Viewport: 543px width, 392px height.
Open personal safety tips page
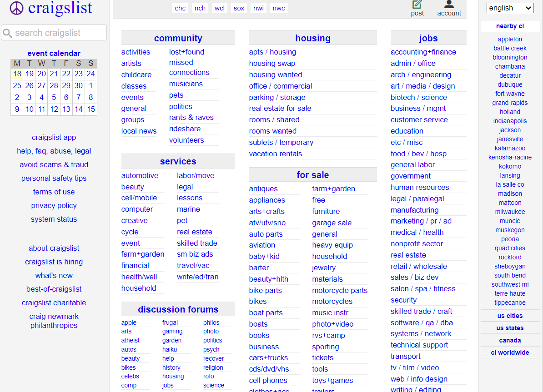[x=54, y=178]
